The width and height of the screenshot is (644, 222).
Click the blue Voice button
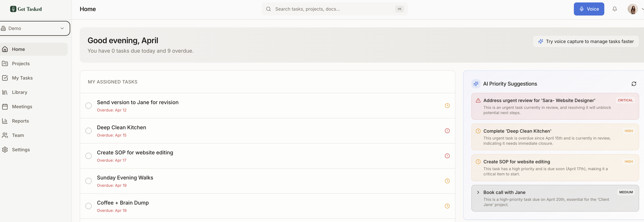(x=589, y=9)
